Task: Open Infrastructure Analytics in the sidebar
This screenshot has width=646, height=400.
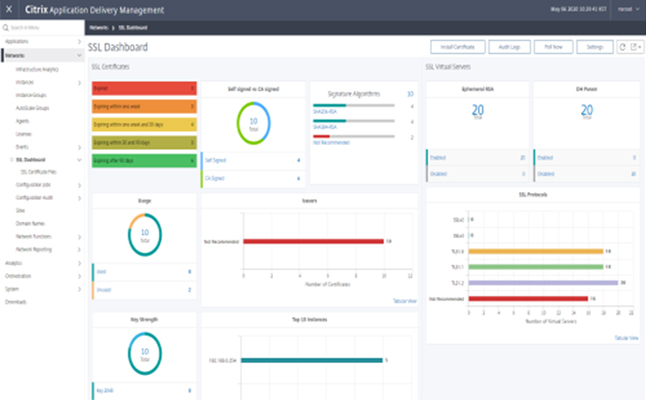Action: (37, 68)
